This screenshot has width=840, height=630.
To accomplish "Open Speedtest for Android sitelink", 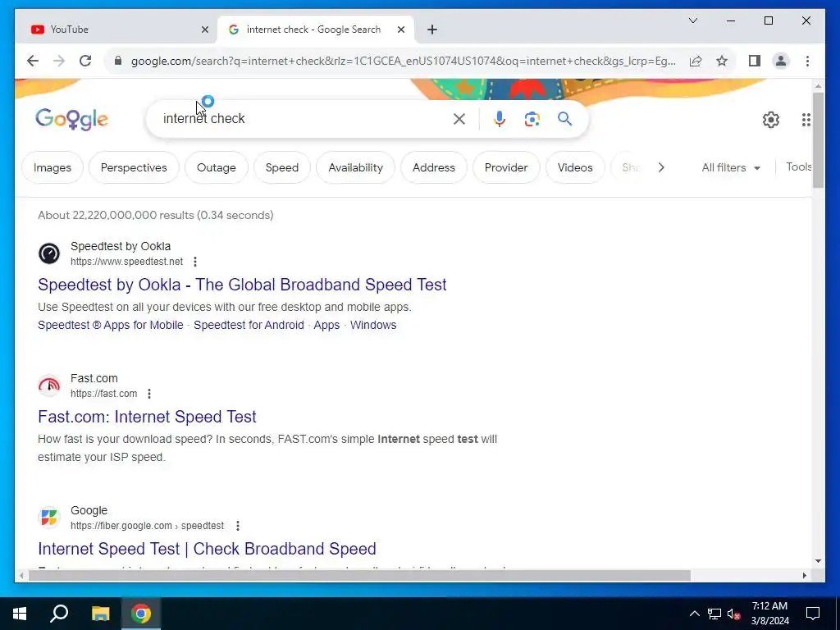I will [x=249, y=325].
